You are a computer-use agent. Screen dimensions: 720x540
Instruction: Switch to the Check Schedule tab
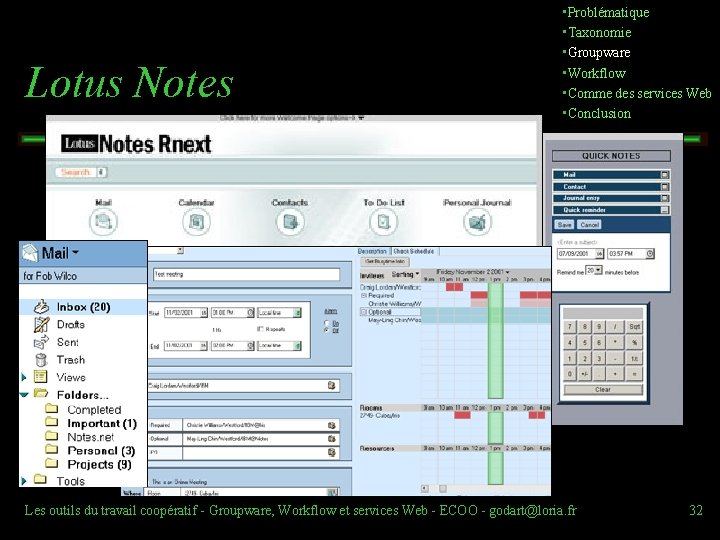point(413,251)
